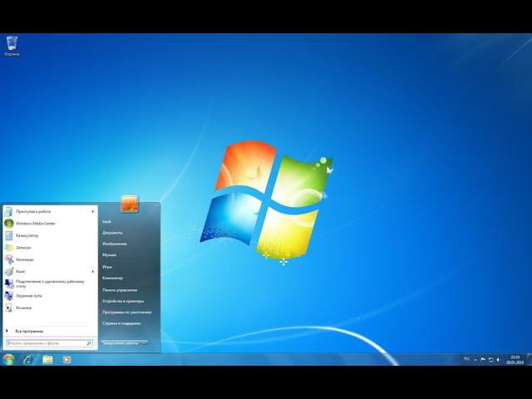Open Программы по умолчанию (Default Programs)
The image size is (532, 399).
[x=127, y=313]
